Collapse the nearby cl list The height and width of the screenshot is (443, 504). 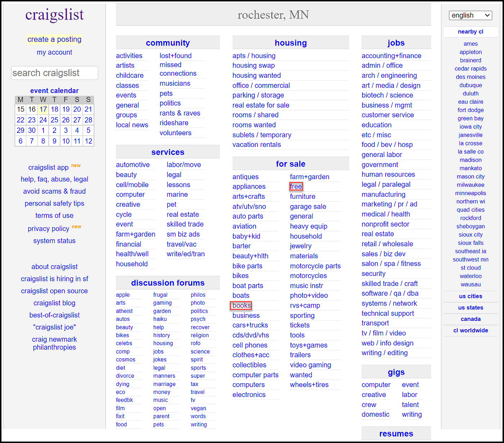click(471, 32)
